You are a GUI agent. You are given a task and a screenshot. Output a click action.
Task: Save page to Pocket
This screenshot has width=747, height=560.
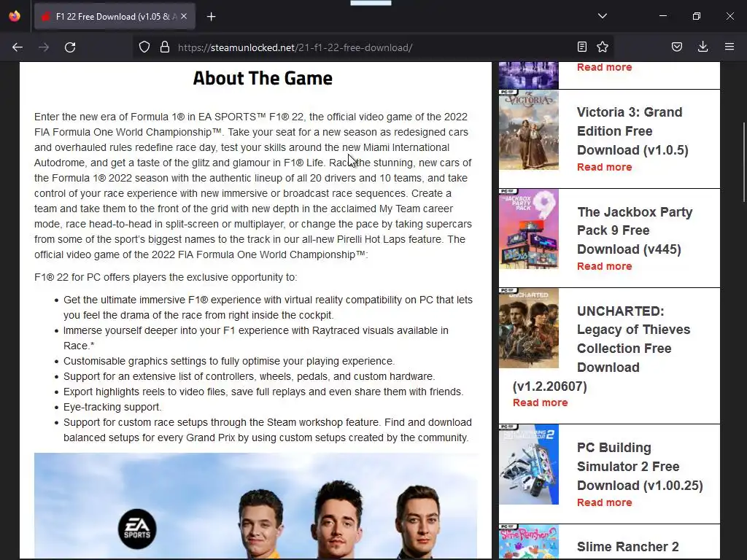pos(677,47)
